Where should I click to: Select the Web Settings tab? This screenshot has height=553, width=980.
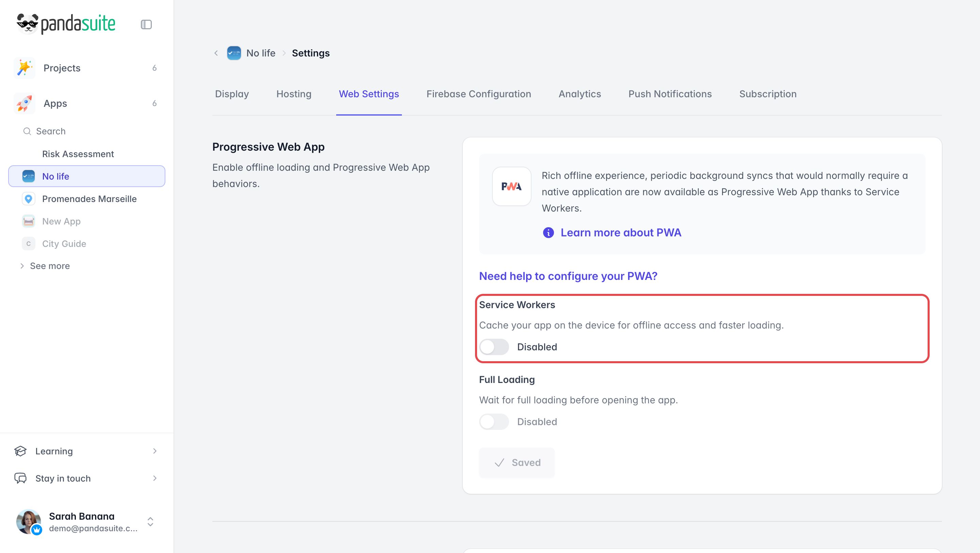point(369,94)
